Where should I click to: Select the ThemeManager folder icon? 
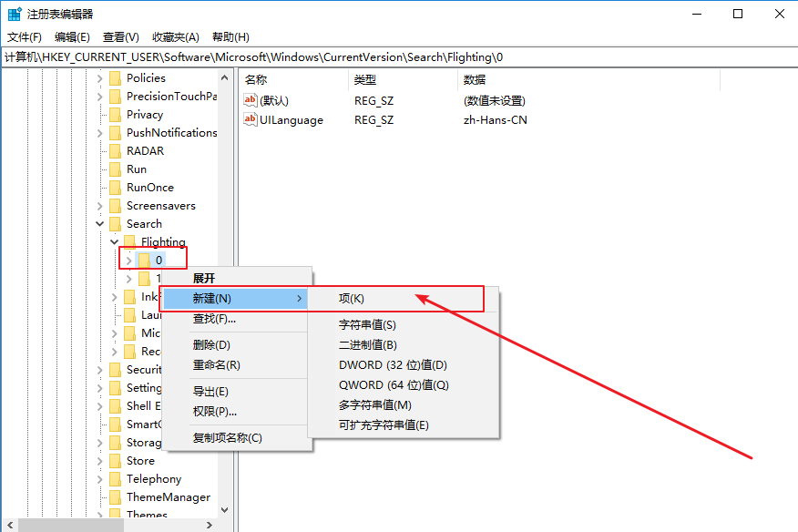[x=115, y=497]
